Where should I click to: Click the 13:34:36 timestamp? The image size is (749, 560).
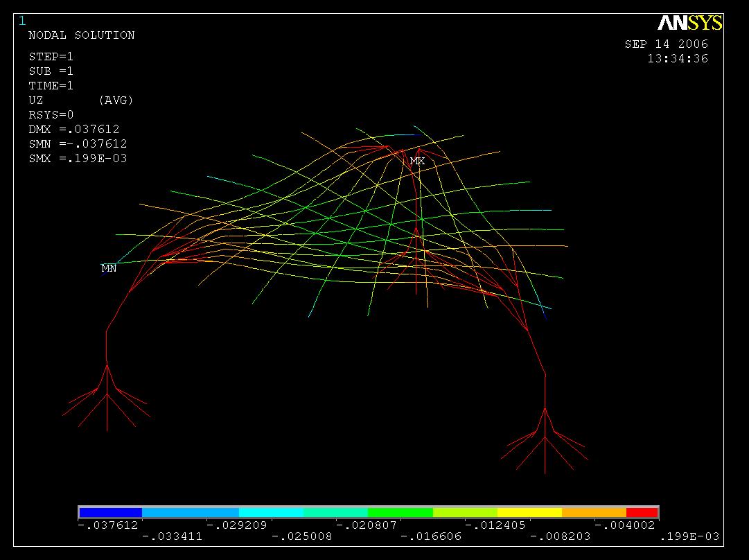coord(678,59)
